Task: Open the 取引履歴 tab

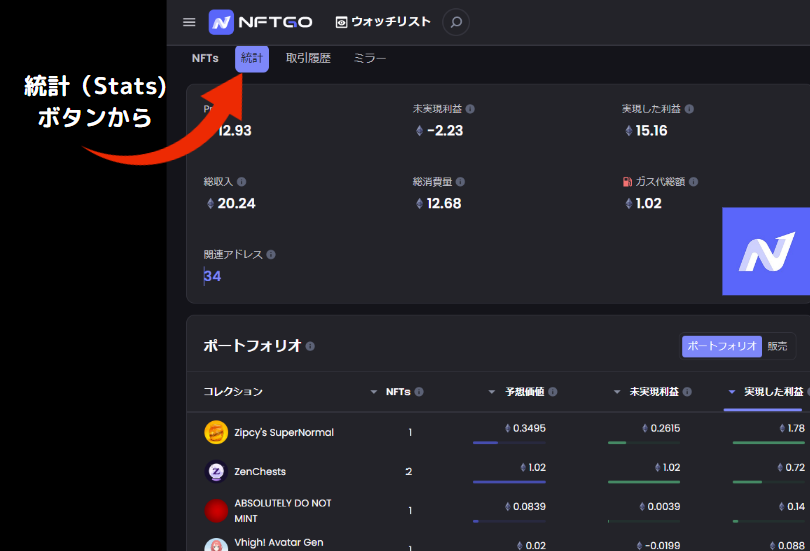Action: point(308,58)
